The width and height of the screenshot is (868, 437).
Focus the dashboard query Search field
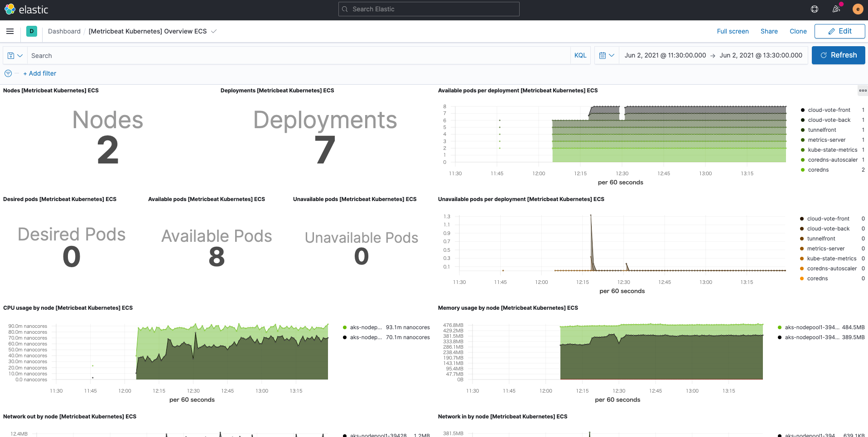(x=298, y=55)
